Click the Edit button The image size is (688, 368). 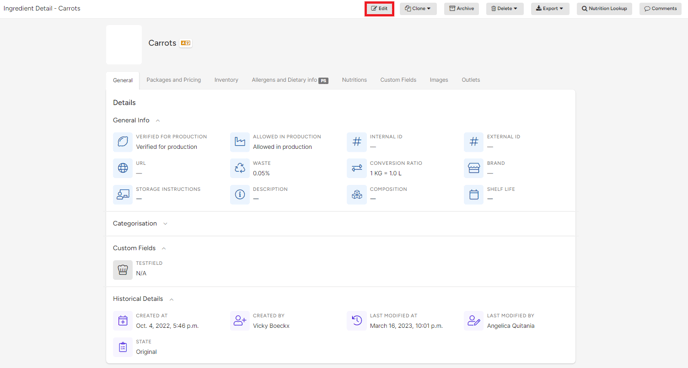point(379,9)
